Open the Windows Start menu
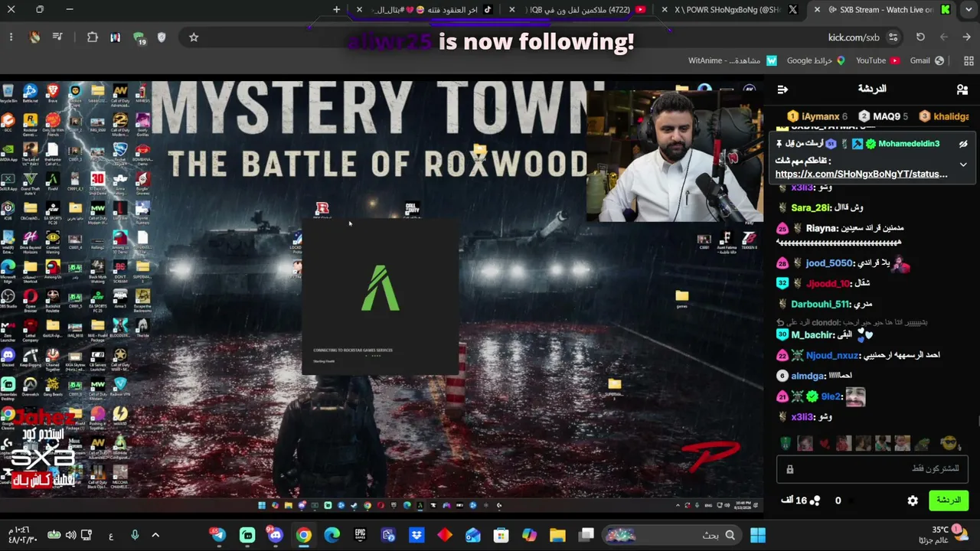This screenshot has height=551, width=980. [758, 536]
